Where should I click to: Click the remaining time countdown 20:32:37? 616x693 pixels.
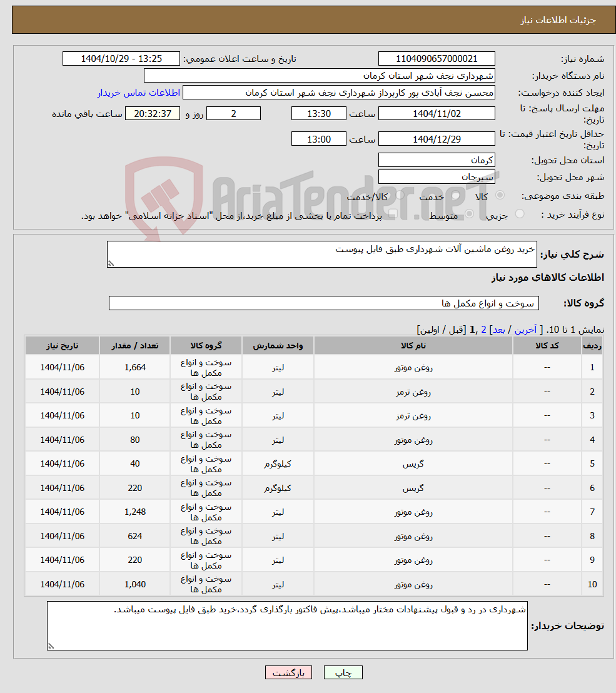point(153,114)
